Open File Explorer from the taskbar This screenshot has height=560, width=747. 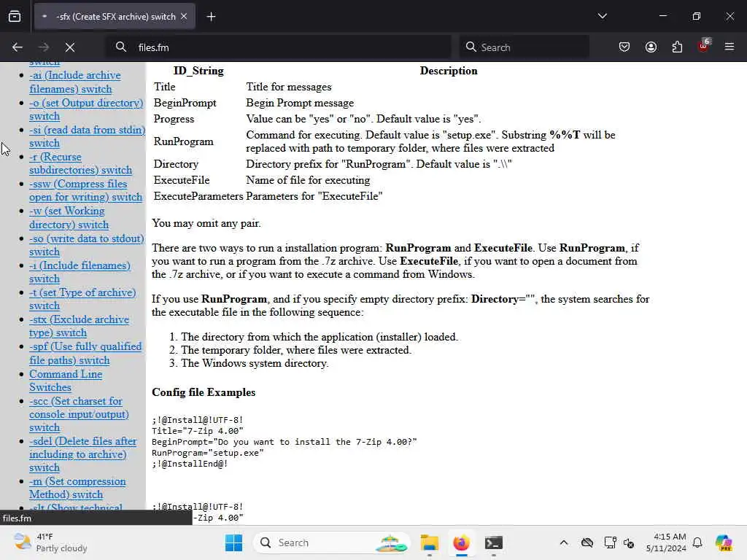429,542
